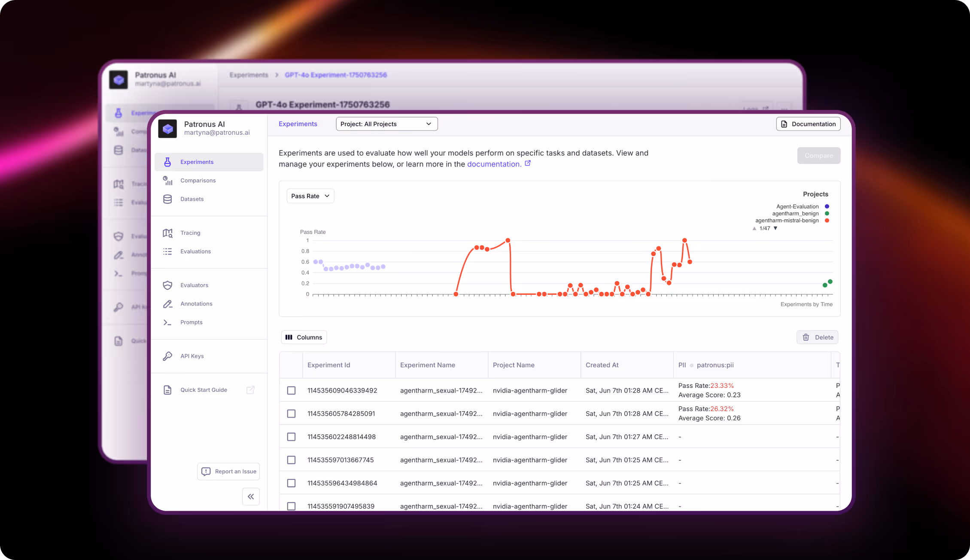
Task: Click the Created At column header
Action: point(627,365)
